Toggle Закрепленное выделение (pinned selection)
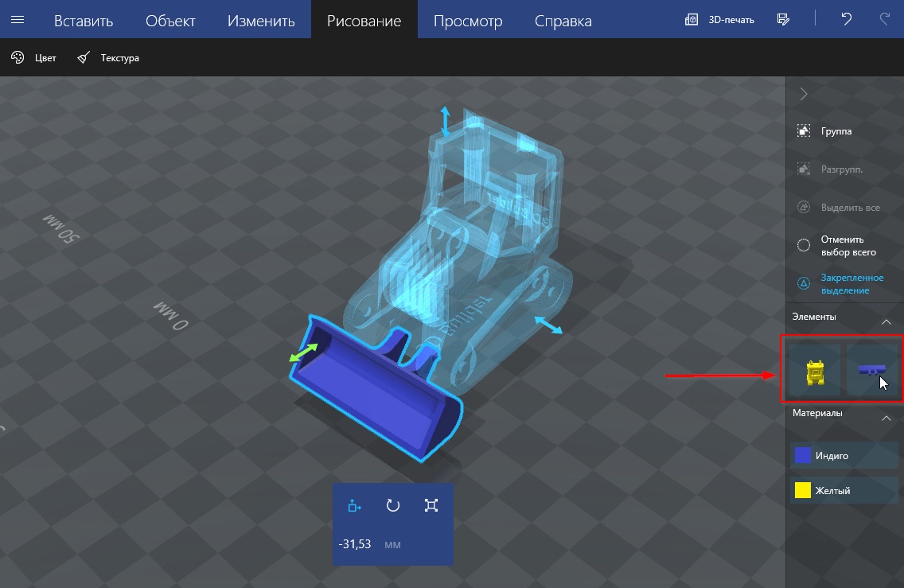Viewport: 904px width, 588px height. (x=844, y=284)
